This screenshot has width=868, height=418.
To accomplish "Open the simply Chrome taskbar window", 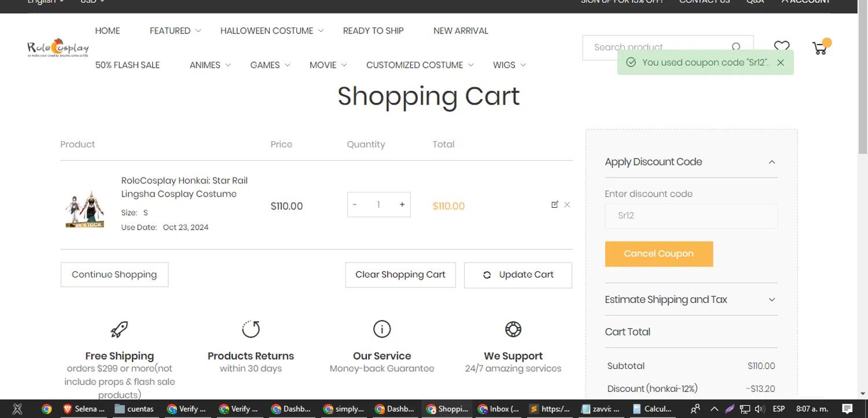I will (x=344, y=409).
